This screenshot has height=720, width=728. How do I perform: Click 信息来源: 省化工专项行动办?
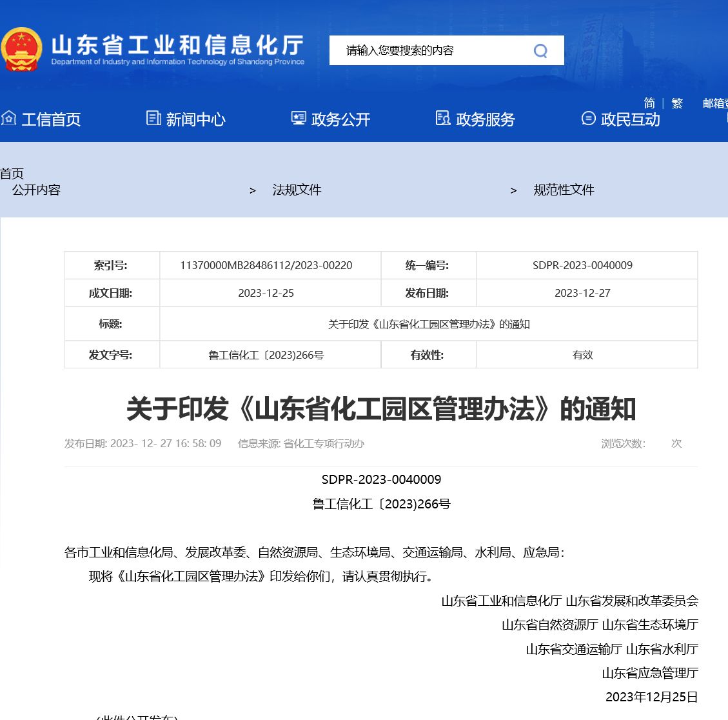301,444
